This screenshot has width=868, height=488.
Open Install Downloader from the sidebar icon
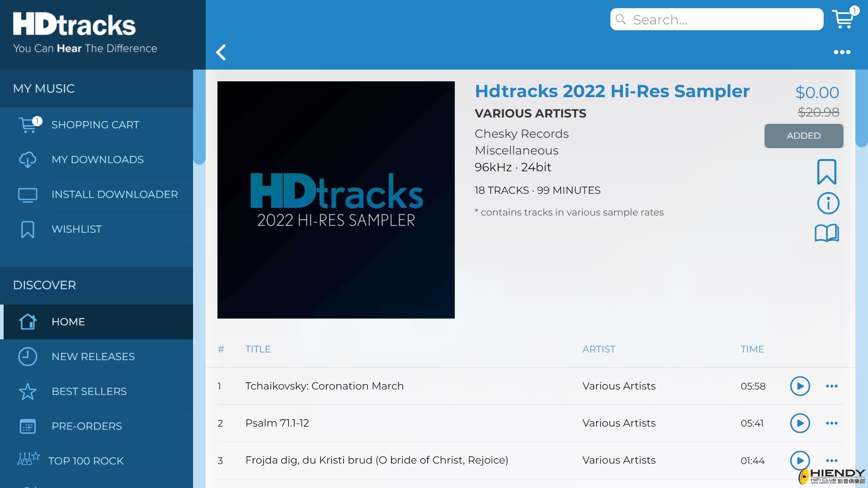click(x=28, y=194)
